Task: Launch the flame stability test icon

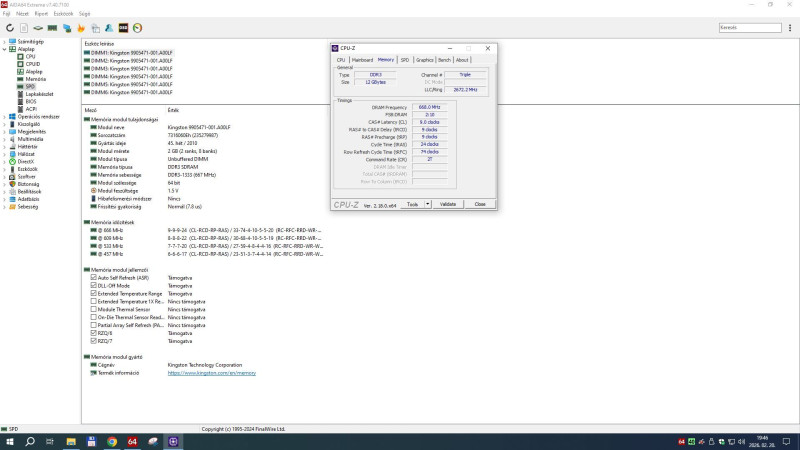Action: pos(81,28)
